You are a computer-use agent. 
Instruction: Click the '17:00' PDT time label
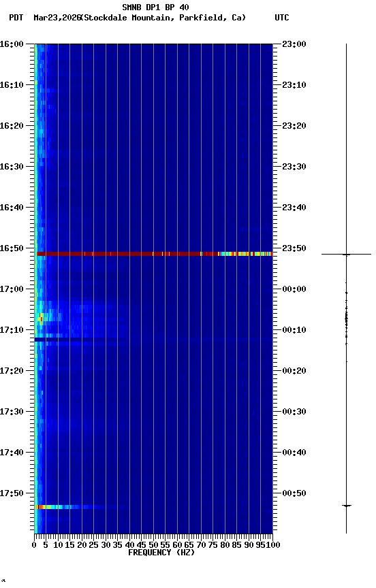(12, 289)
